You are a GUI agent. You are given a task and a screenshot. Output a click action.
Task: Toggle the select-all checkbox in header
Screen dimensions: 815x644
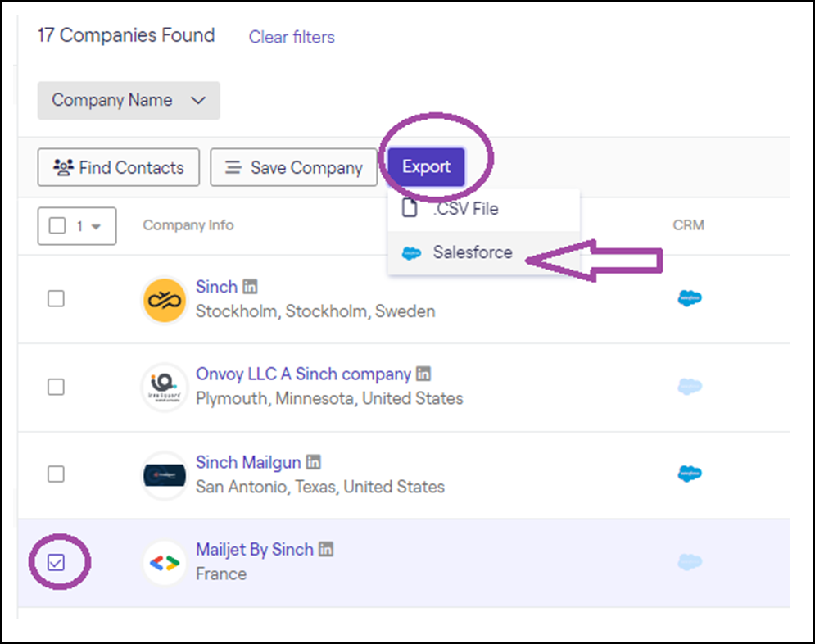tap(57, 226)
